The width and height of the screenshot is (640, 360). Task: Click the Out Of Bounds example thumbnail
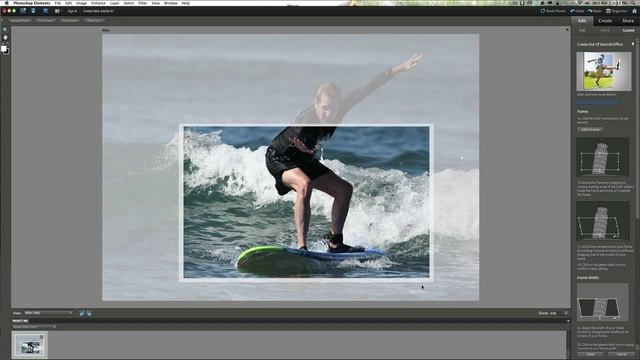604,71
